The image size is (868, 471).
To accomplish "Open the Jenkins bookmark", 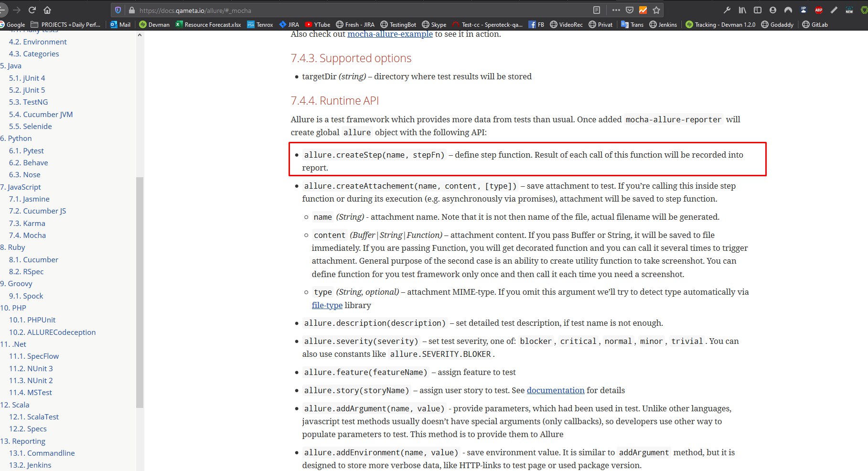I will tap(664, 24).
